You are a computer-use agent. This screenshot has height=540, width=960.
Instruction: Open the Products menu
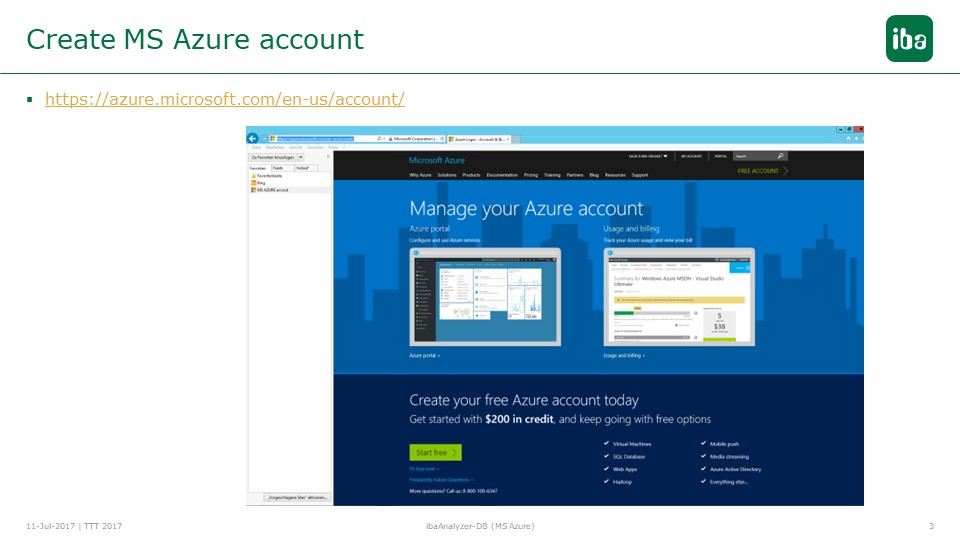(471, 175)
